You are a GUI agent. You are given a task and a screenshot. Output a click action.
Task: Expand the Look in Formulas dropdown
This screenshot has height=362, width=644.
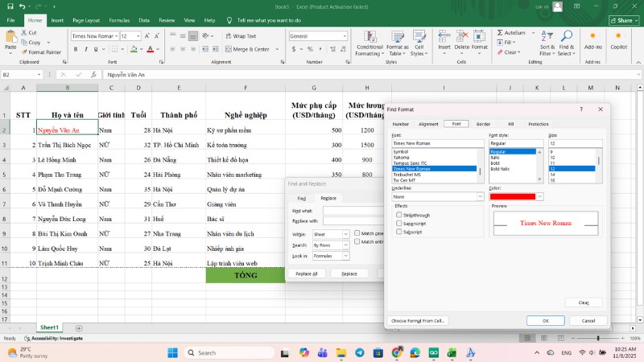tap(346, 256)
